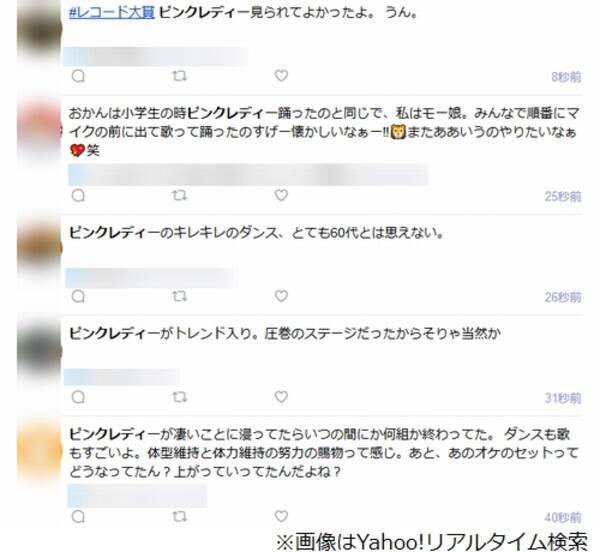Like the キレキレのダンス tweet
The width and height of the screenshot is (600, 552).
click(x=281, y=296)
